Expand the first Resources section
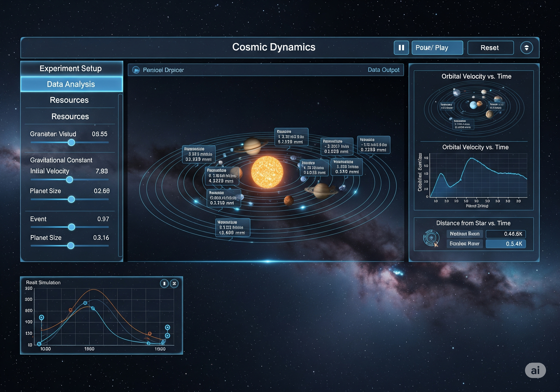The image size is (560, 392). coord(69,100)
